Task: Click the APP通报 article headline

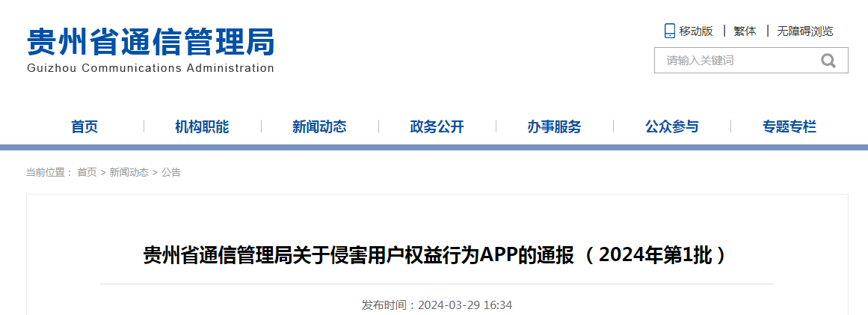Action: 434,256
